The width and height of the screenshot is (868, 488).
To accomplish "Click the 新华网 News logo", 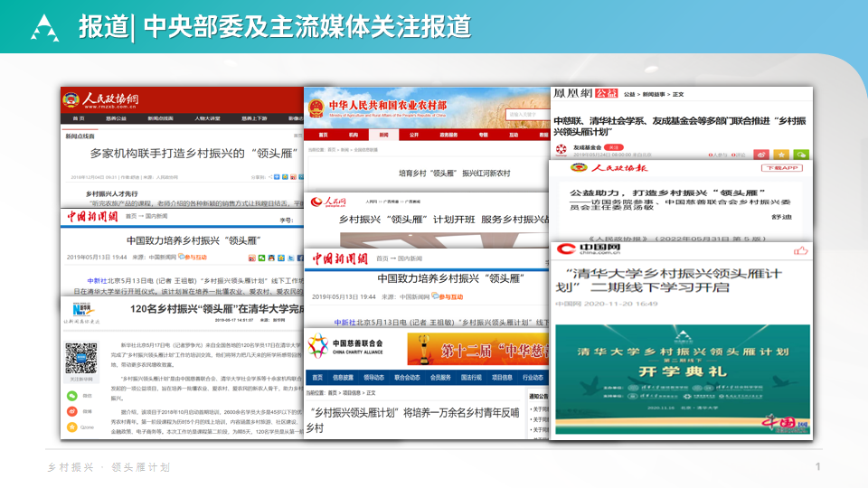I will pos(82,310).
